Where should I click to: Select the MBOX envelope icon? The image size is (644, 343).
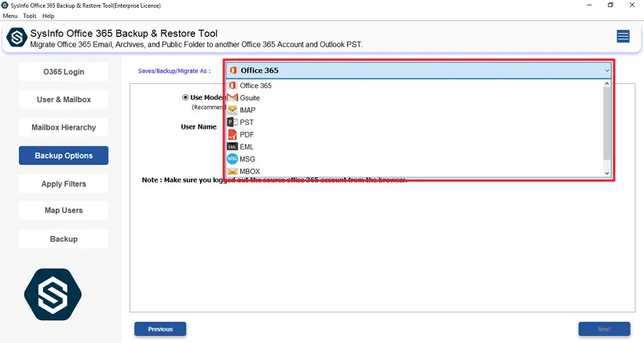(232, 171)
